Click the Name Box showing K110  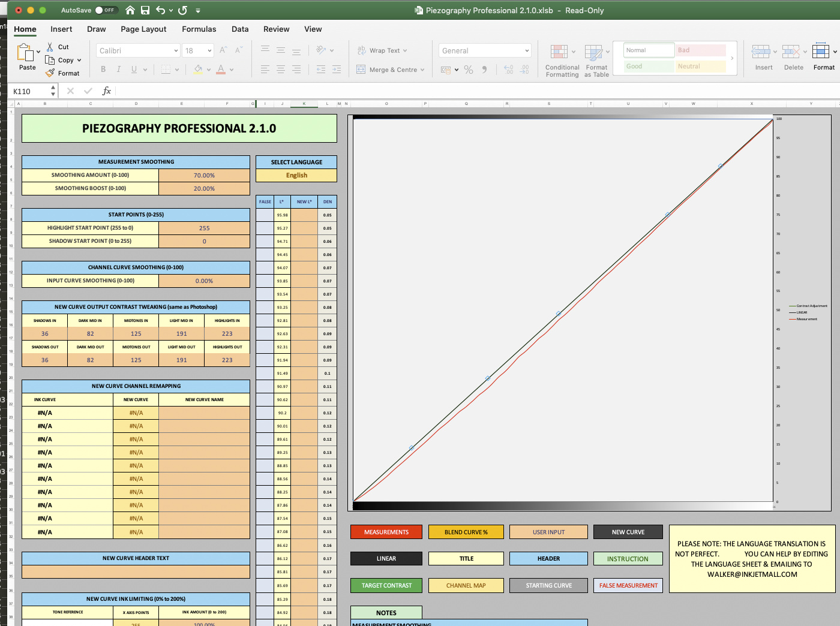(30, 91)
